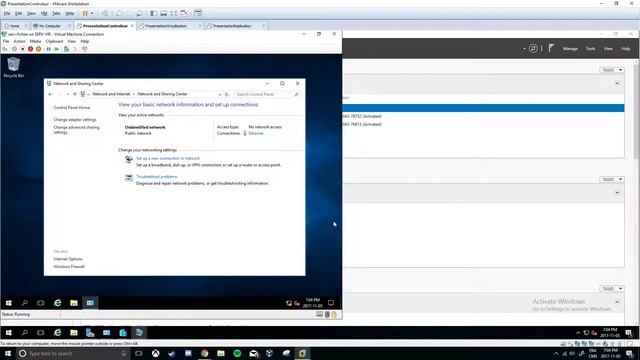Create a Hyper-V checkpoint icon
The width and height of the screenshot is (640, 360).
click(x=67, y=49)
